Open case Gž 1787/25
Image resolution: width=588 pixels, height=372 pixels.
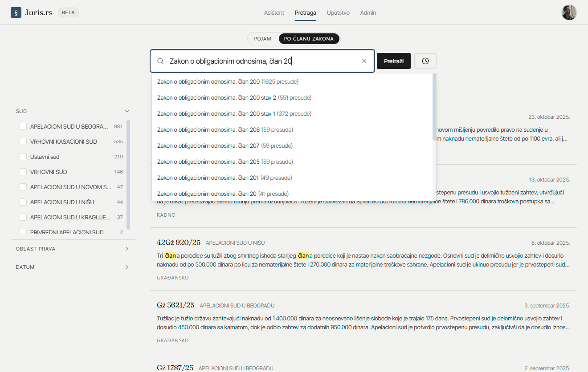click(175, 368)
